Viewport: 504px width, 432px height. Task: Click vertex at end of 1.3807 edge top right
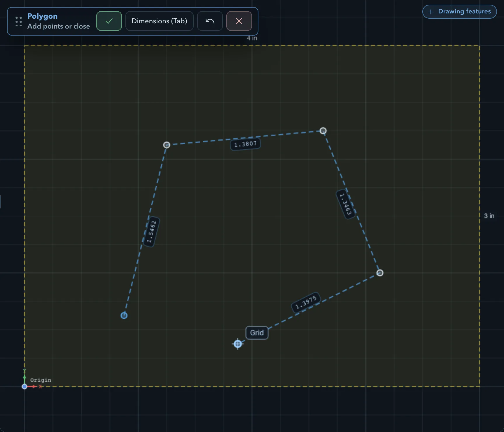pos(323,131)
